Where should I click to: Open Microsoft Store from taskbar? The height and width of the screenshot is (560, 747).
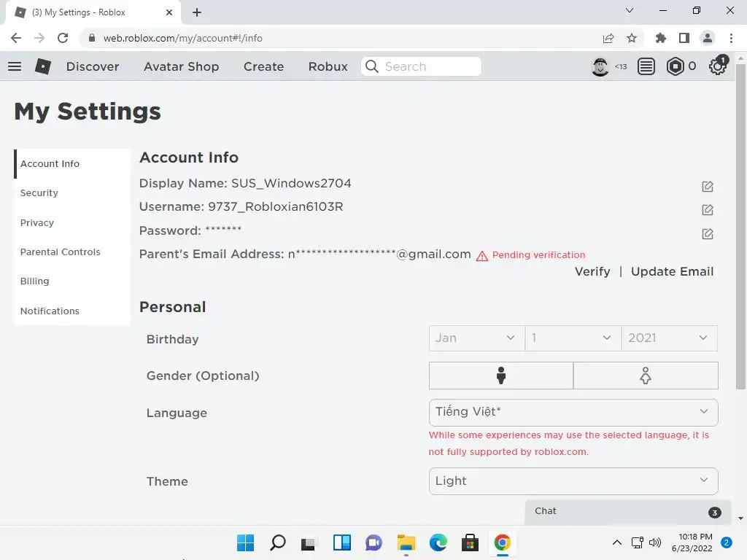[x=471, y=542]
